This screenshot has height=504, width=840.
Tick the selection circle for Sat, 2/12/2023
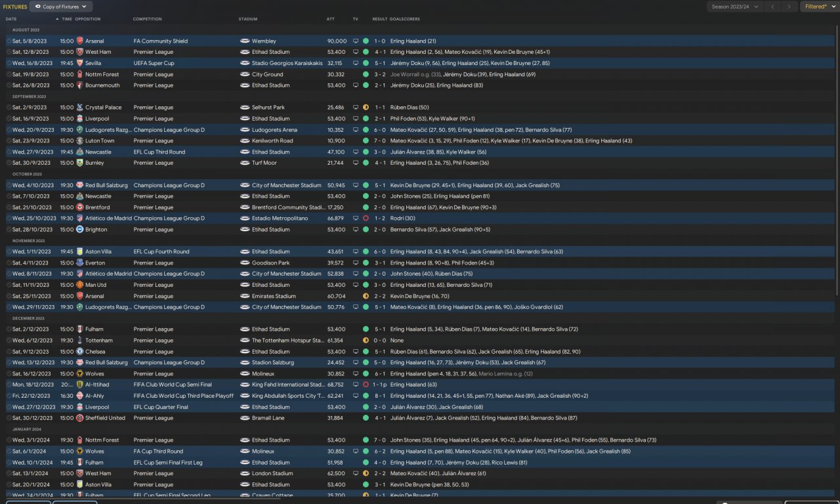point(9,329)
